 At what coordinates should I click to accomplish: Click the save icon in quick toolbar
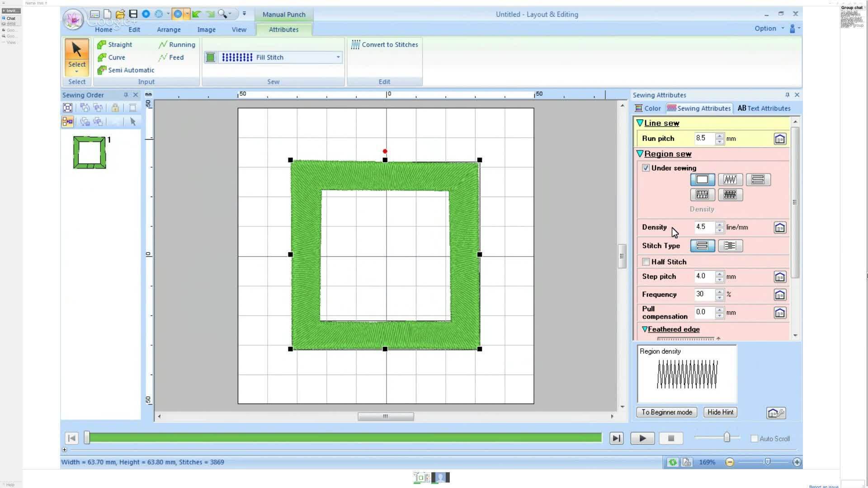click(133, 14)
